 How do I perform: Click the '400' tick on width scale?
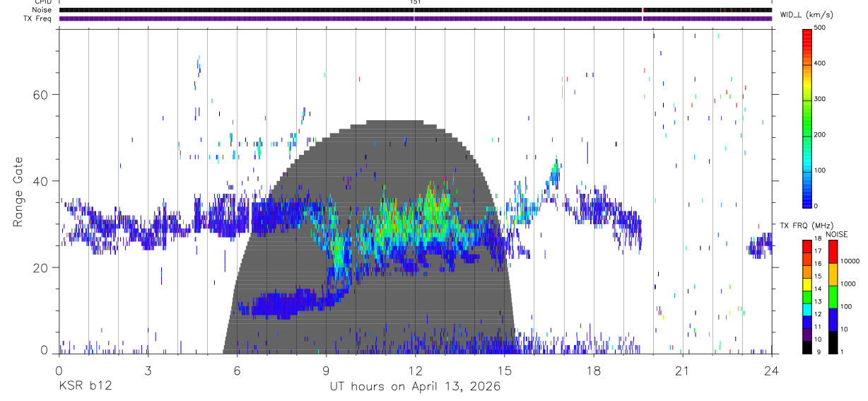click(820, 63)
